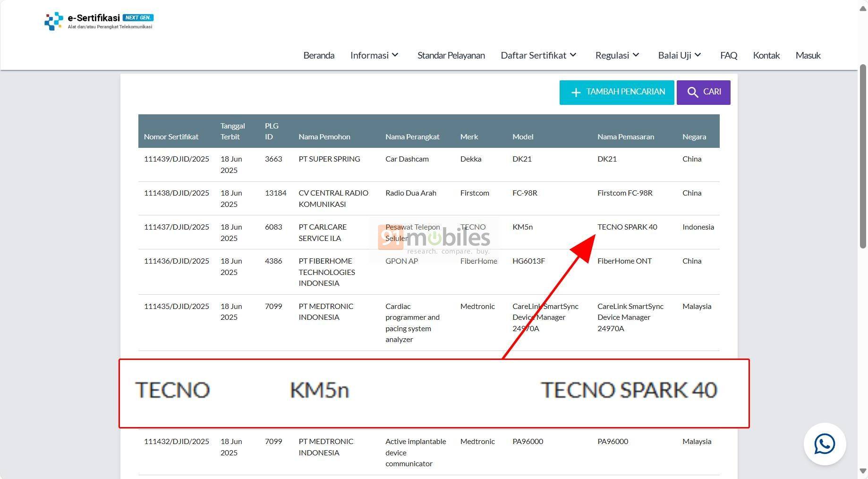This screenshot has width=868, height=479.
Task: Click TECNO SPARK 40 marketing name
Action: point(627,227)
